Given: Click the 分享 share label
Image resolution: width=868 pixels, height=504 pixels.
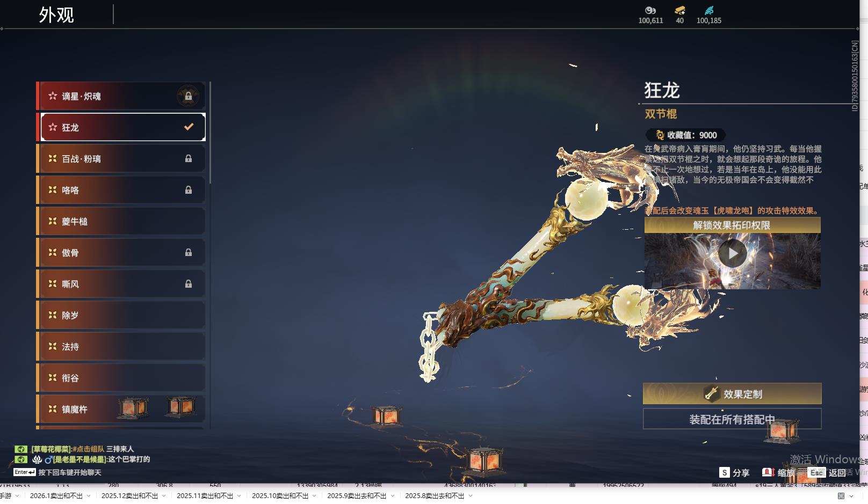Looking at the screenshot, I should coord(741,473).
